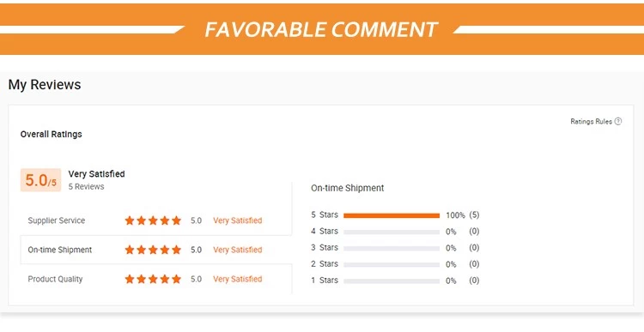The height and width of the screenshot is (332, 644).
Task: Click the Supplier Service star rating
Action: [x=153, y=220]
